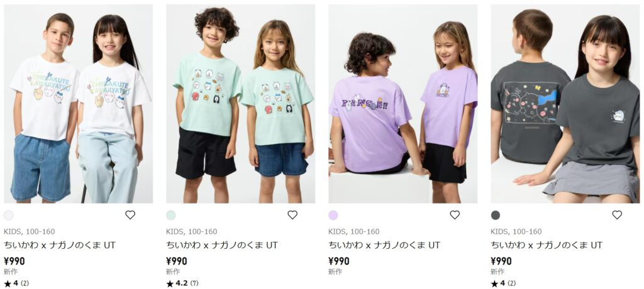Image resolution: width=644 pixels, height=289 pixels.
Task: Add the mint green UT to wishlist
Action: (x=292, y=215)
